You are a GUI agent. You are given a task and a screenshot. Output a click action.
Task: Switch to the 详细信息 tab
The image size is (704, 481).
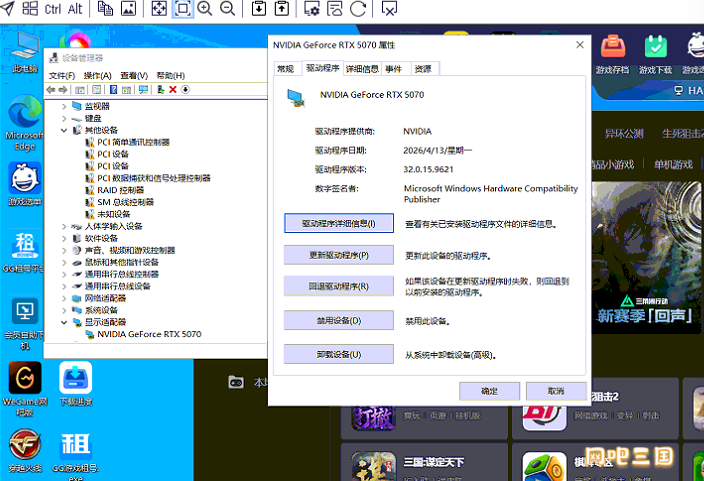click(x=362, y=69)
